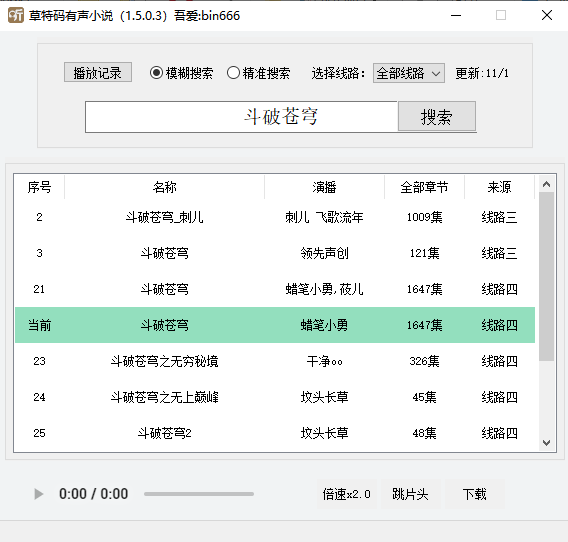Image resolution: width=568 pixels, height=542 pixels.
Task: Click the app logo in title bar
Action: pos(16,15)
